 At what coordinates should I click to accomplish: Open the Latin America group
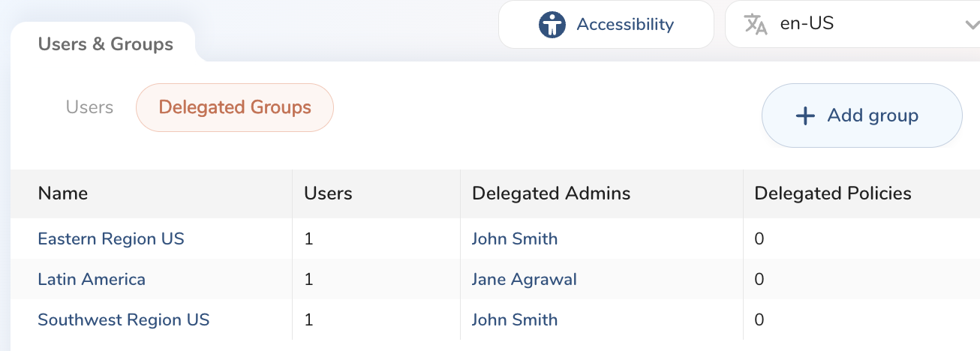coord(92,280)
